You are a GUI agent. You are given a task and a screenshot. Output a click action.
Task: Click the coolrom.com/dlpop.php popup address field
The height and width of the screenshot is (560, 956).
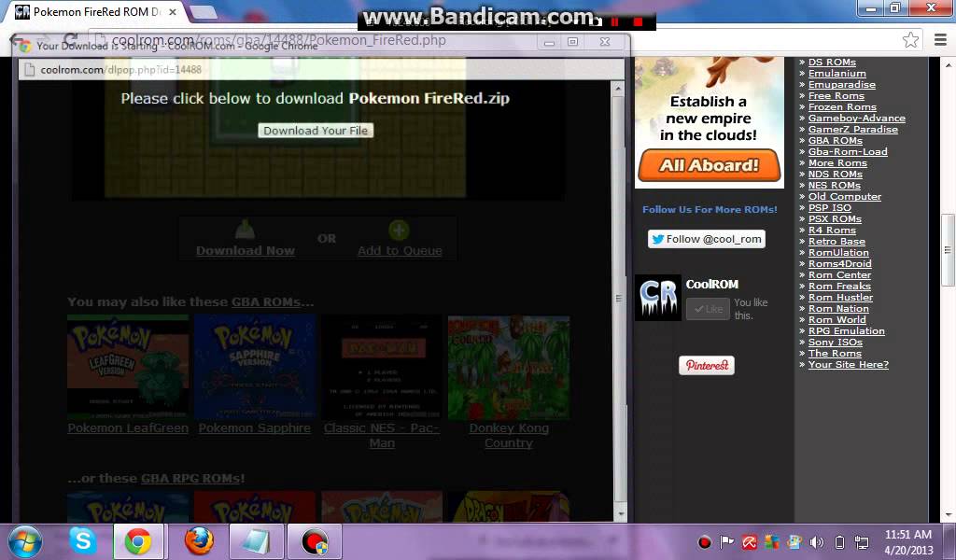tap(320, 69)
